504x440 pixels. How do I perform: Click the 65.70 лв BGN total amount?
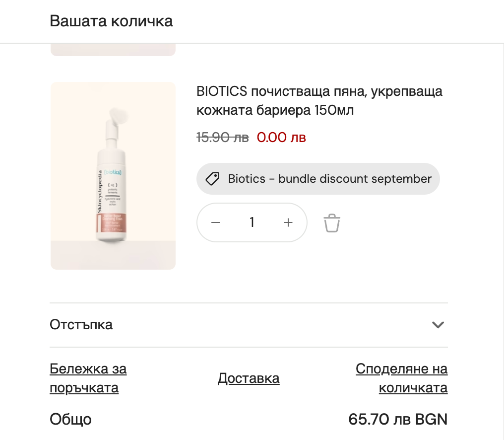point(398,419)
